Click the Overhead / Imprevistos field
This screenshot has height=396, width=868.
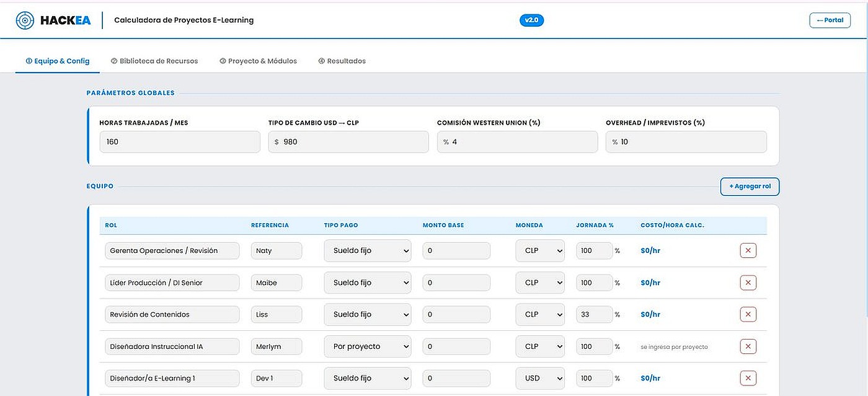point(686,142)
